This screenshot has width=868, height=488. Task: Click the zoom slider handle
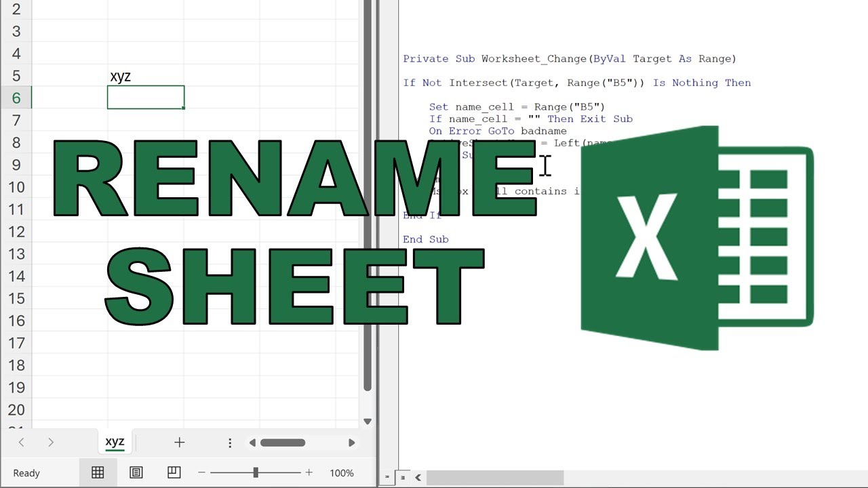click(256, 472)
